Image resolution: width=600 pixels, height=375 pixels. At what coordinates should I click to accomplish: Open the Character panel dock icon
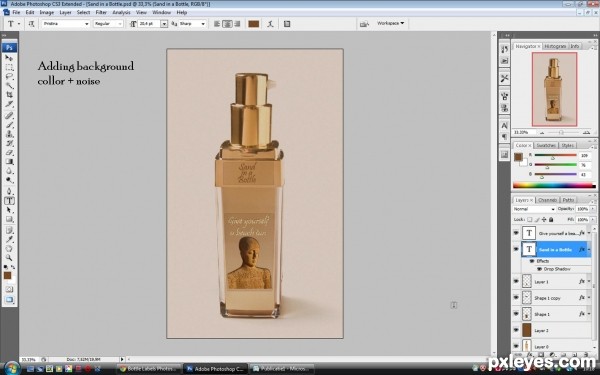[x=504, y=125]
